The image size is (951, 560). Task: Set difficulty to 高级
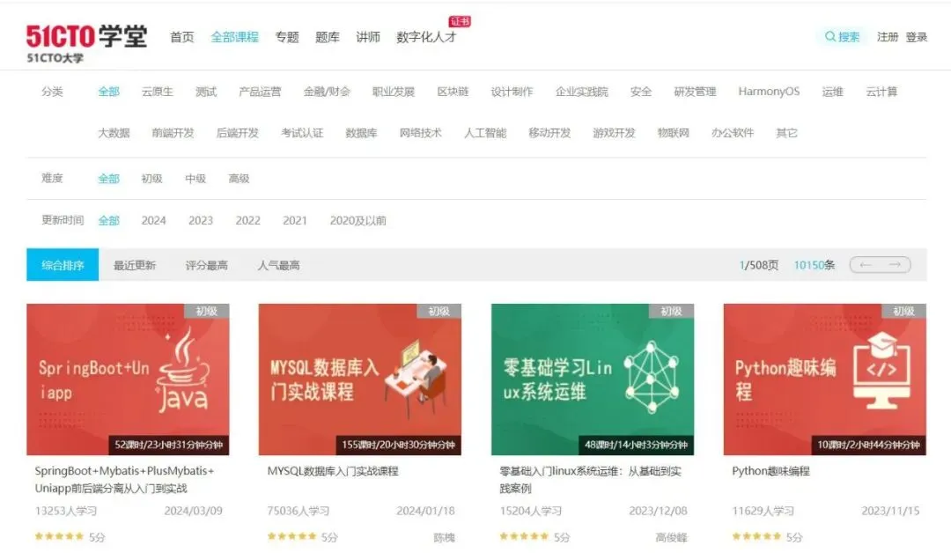pos(239,179)
